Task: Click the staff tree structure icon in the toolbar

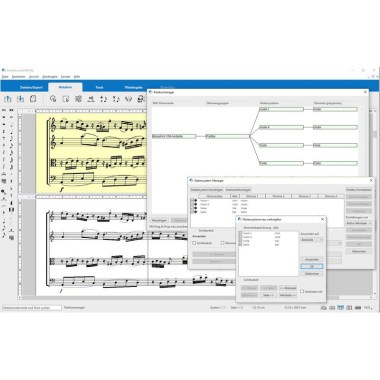Action: tap(78, 99)
